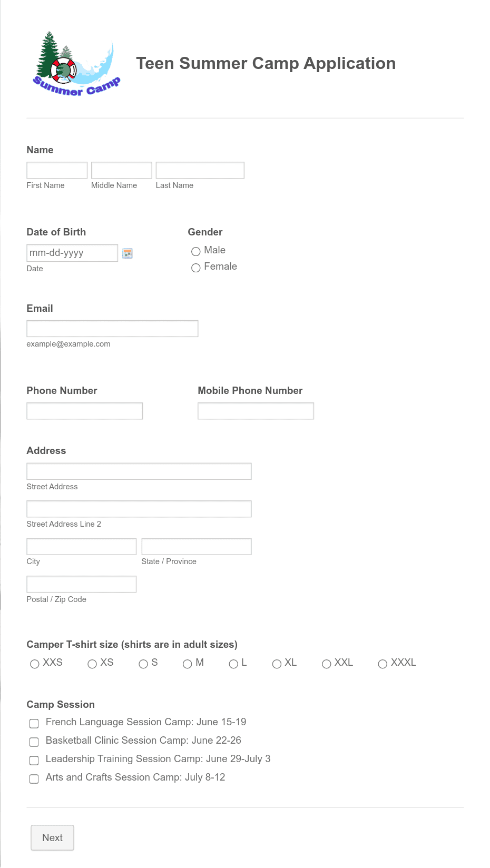This screenshot has height=868, width=490.
Task: Choose XL t-shirt size
Action: [x=277, y=664]
